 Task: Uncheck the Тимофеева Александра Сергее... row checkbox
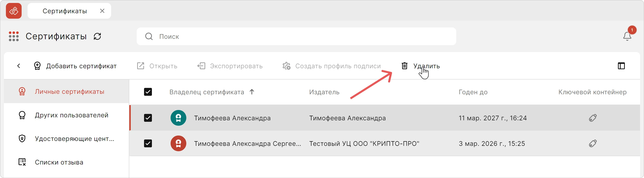point(148,144)
